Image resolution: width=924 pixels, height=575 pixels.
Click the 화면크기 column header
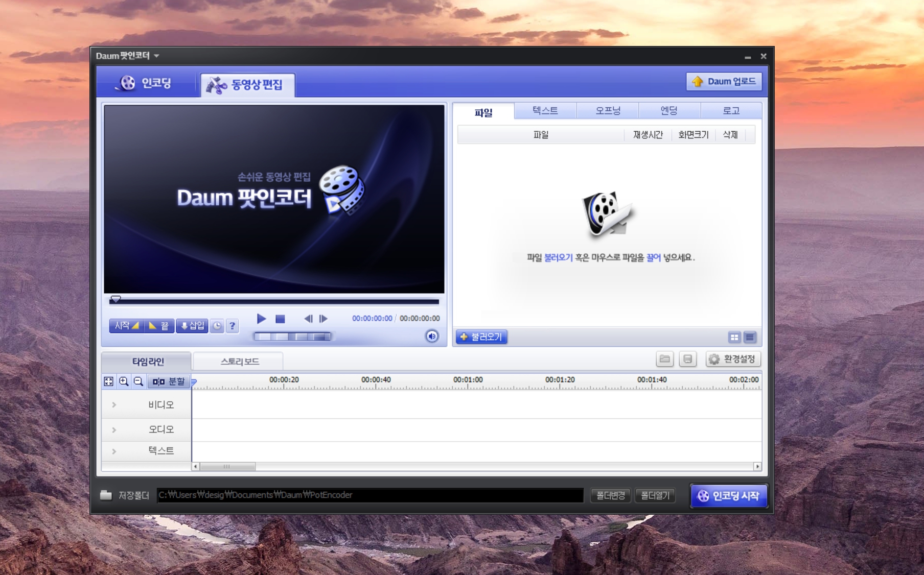pos(693,135)
